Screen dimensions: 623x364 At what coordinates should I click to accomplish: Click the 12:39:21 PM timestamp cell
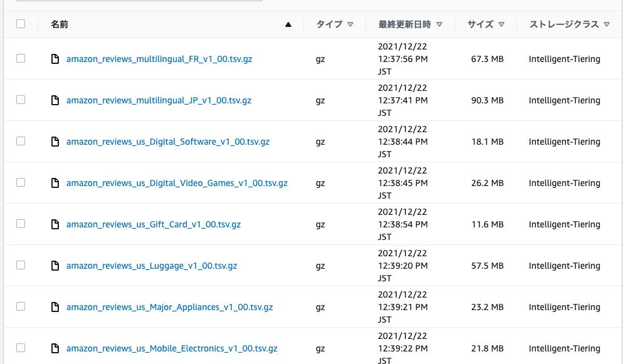pos(402,307)
